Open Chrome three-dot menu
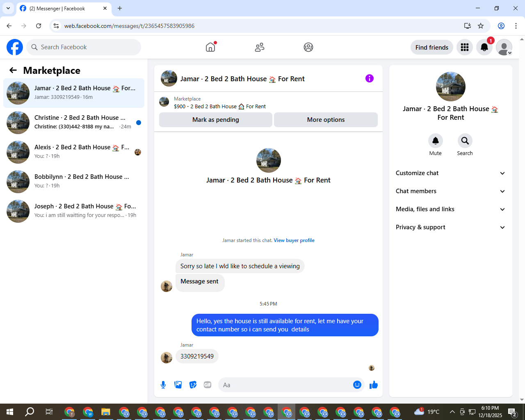This screenshot has height=420, width=525. [x=516, y=26]
